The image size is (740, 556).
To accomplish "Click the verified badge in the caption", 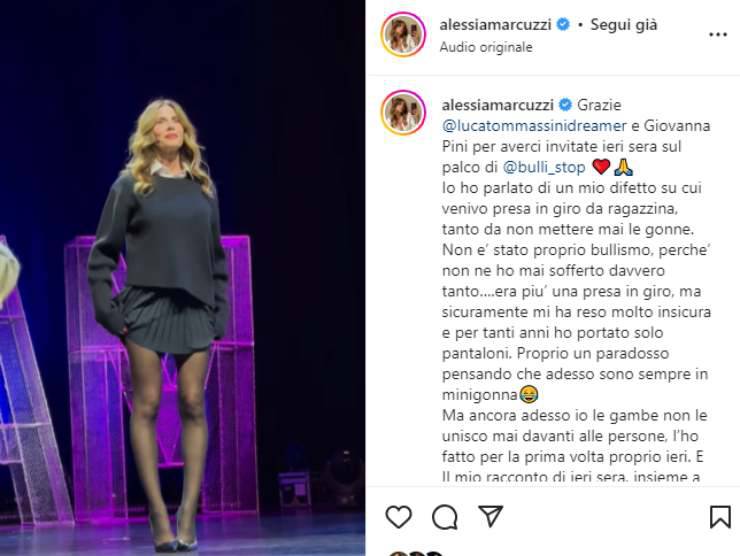I will [x=565, y=105].
